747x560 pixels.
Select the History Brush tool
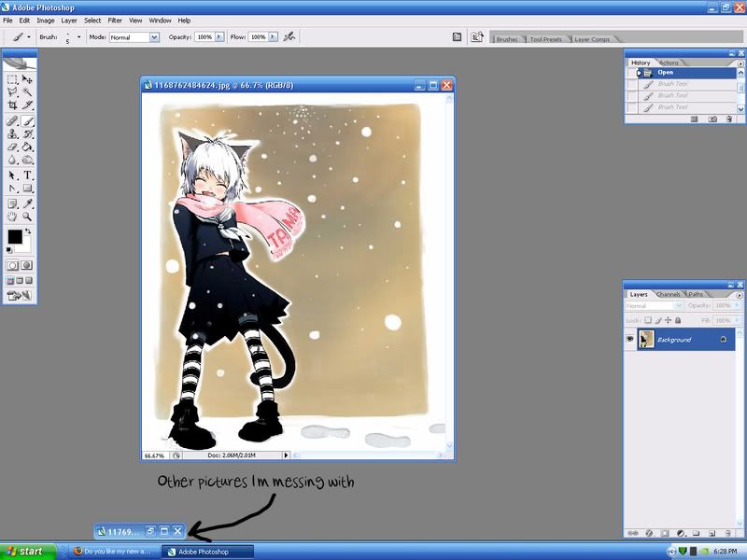(27, 133)
